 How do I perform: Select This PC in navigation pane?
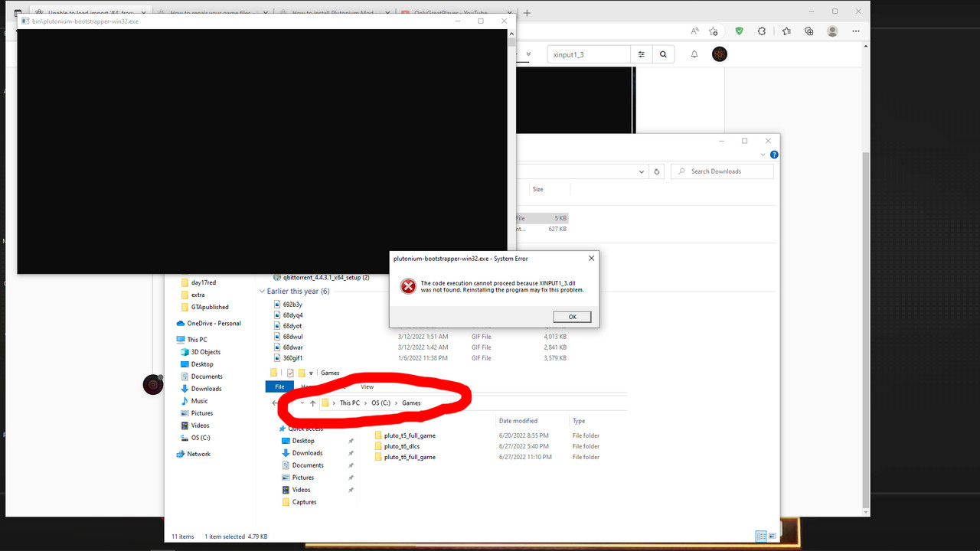pyautogui.click(x=191, y=340)
